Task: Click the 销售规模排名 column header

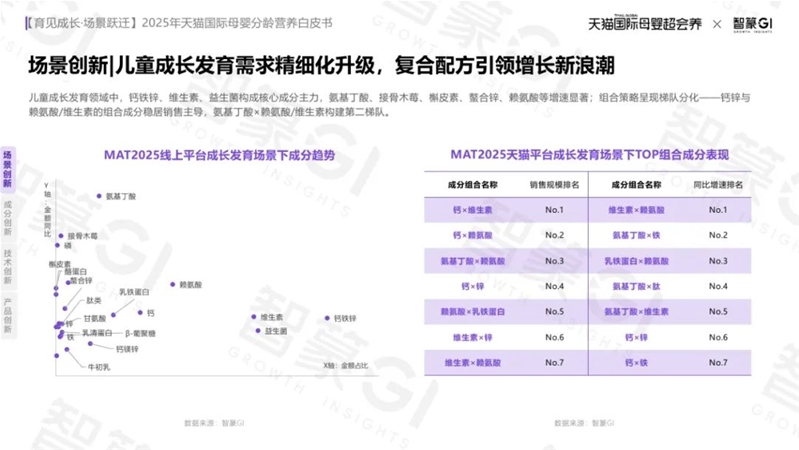Action: click(x=554, y=184)
